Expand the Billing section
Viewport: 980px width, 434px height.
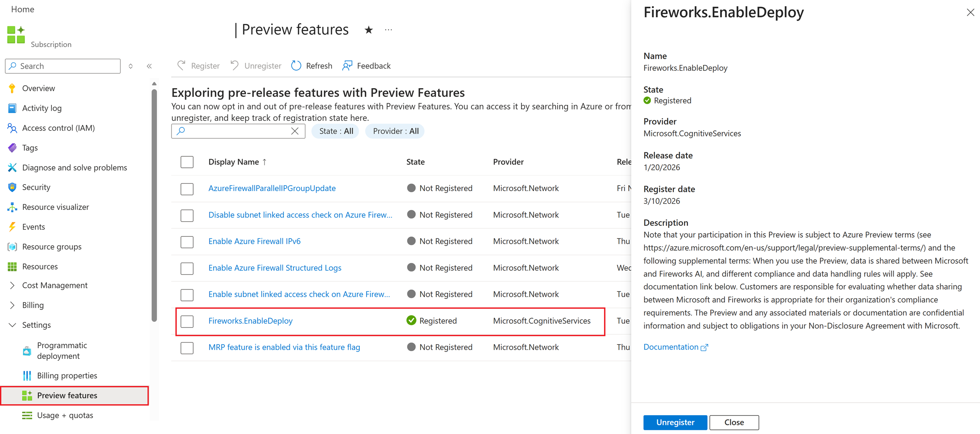coord(12,305)
